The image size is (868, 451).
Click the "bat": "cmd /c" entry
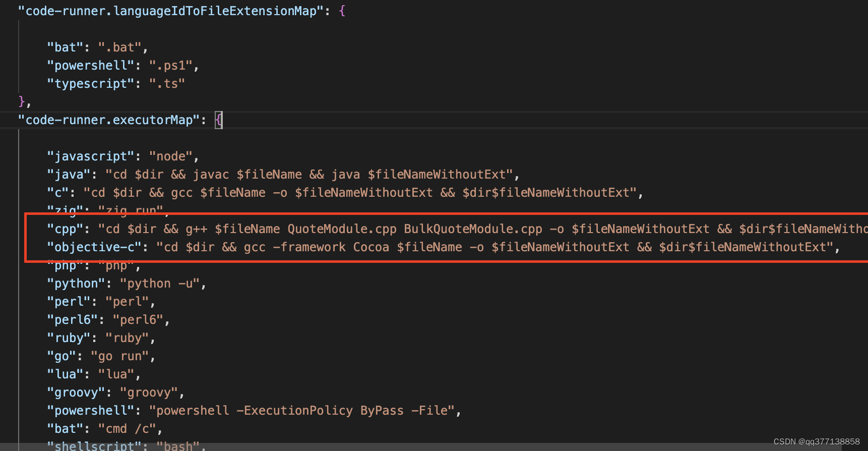pos(105,429)
